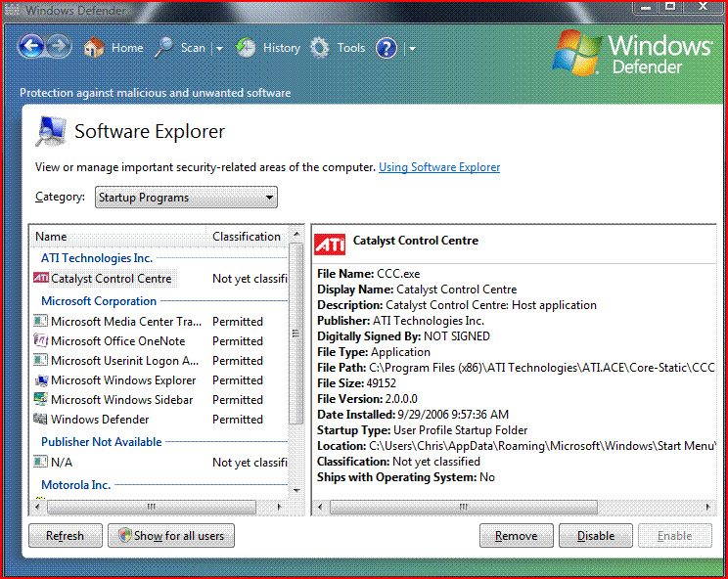Click the Windows Defender title bar icon

12,10
